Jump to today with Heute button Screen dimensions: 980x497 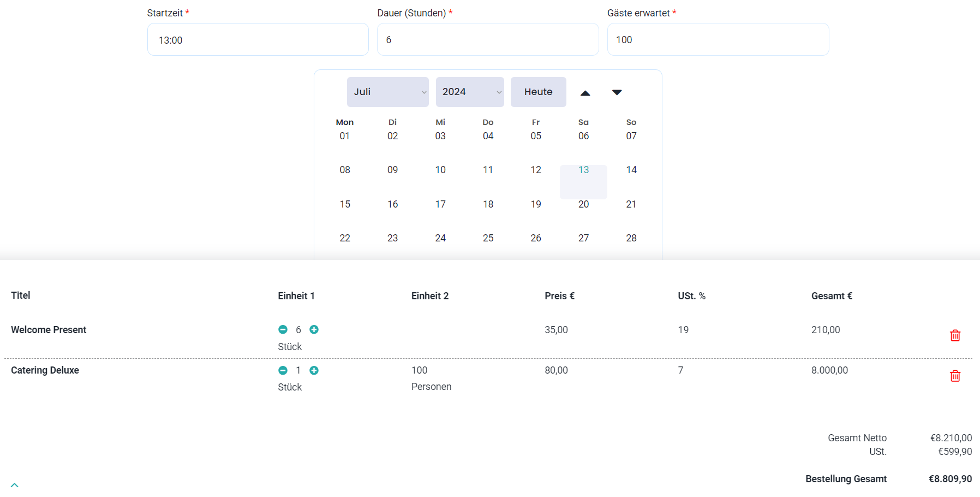539,92
